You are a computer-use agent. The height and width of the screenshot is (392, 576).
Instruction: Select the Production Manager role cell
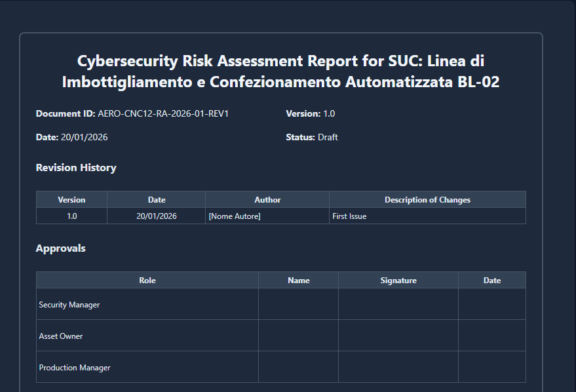(x=75, y=368)
